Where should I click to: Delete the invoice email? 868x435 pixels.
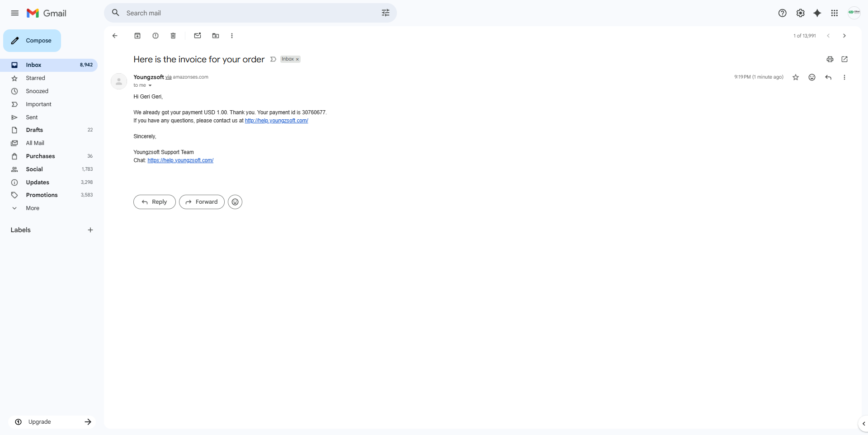click(x=173, y=36)
